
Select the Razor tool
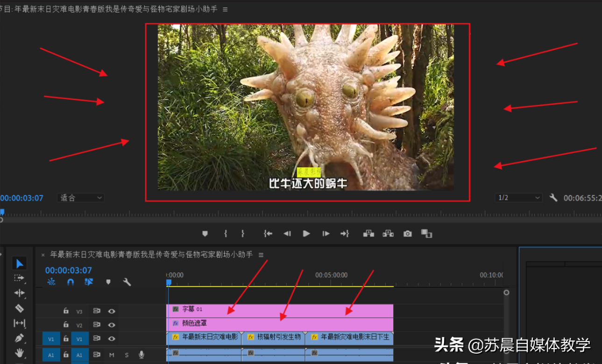tap(19, 308)
